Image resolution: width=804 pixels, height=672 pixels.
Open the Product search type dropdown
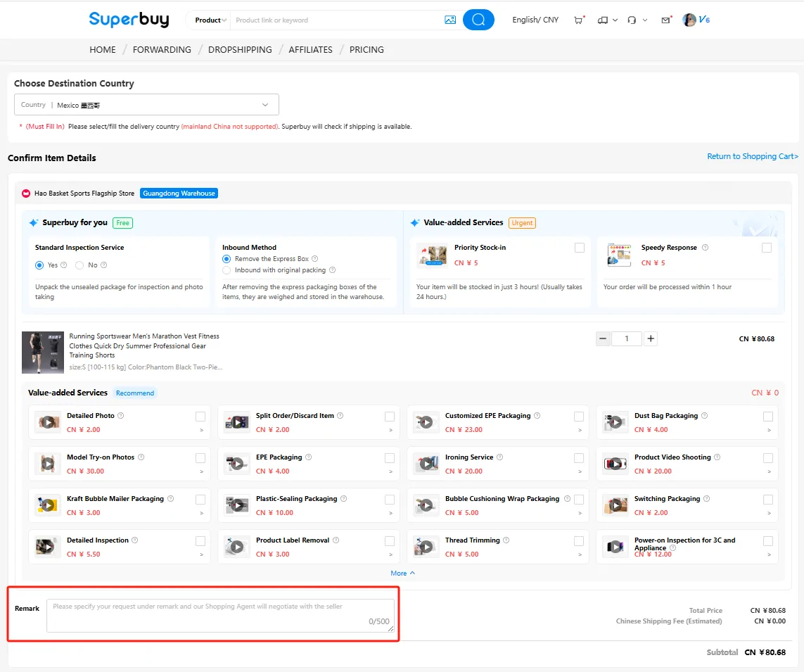(210, 20)
